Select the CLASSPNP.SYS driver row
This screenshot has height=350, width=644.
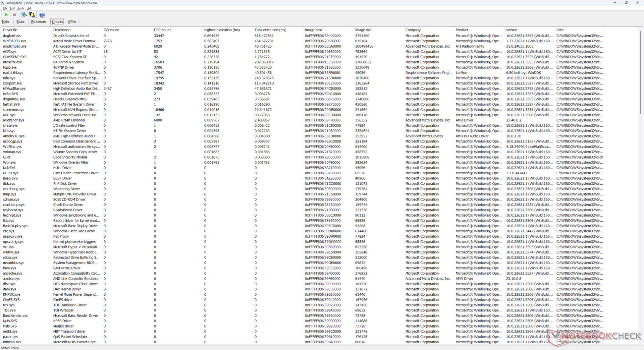pos(303,57)
